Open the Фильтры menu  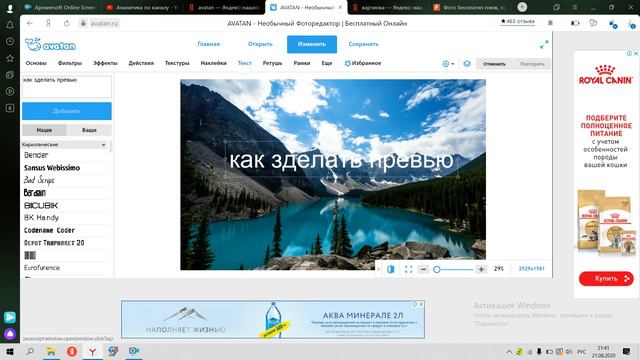tap(70, 63)
